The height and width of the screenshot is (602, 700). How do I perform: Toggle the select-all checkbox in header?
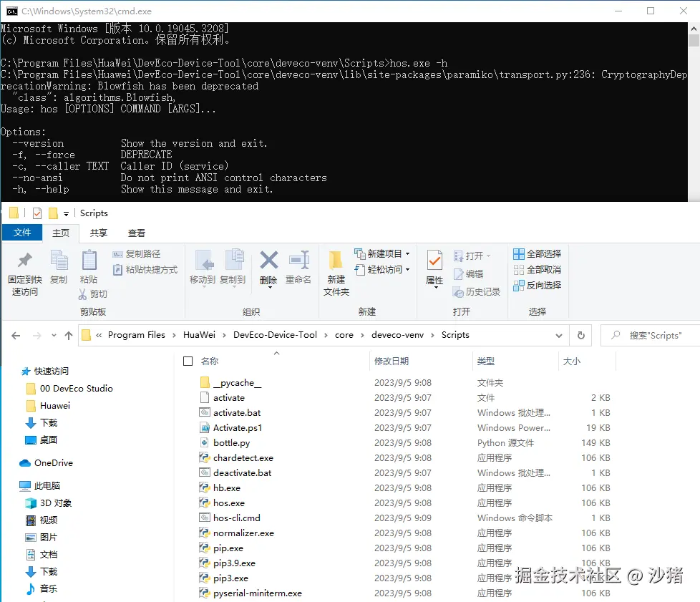[x=188, y=361]
